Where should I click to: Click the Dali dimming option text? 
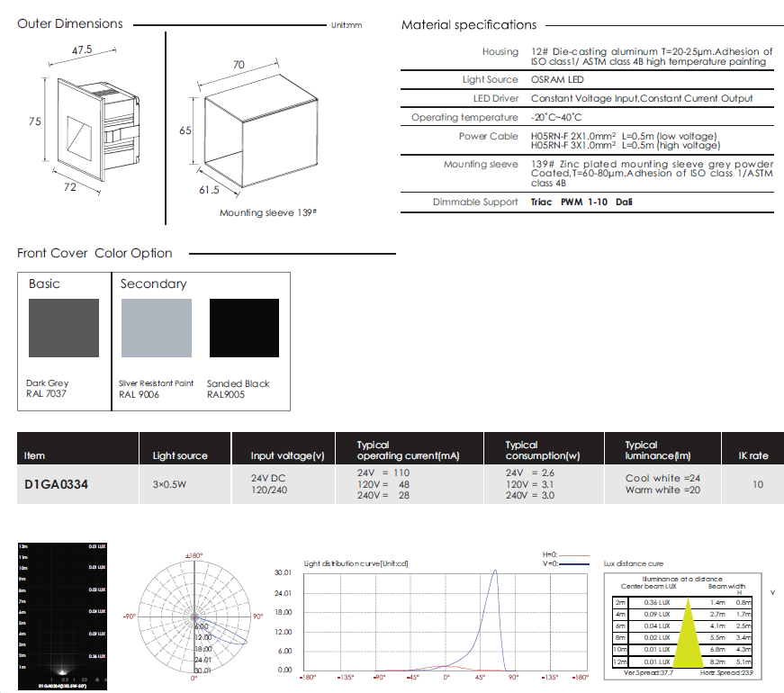coord(624,202)
